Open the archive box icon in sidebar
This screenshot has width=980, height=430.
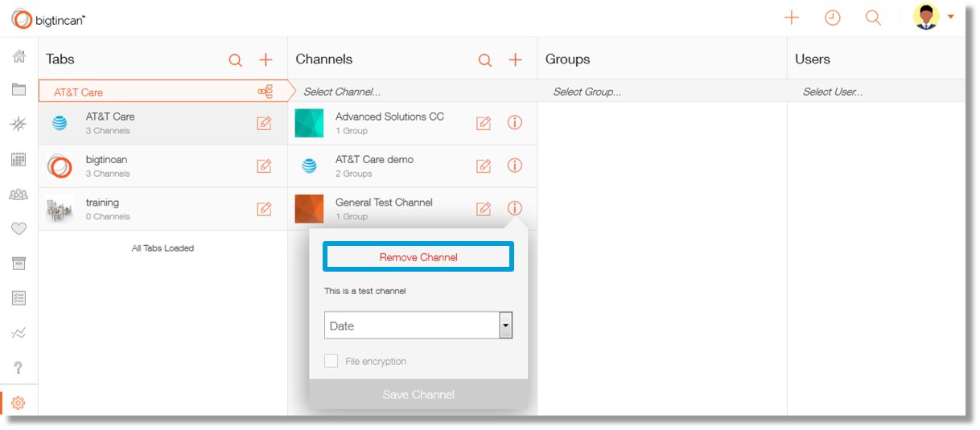19,264
